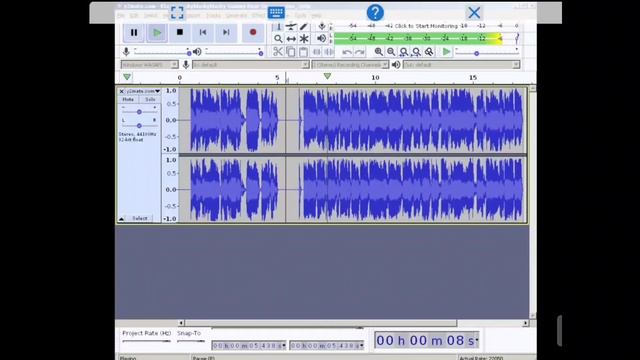The width and height of the screenshot is (640, 360).
Task: Skip to start of the track
Action: point(203,33)
